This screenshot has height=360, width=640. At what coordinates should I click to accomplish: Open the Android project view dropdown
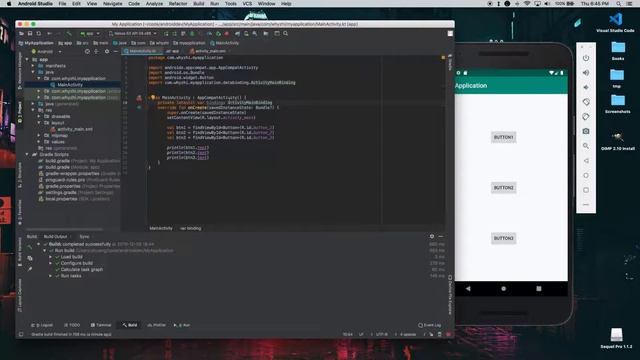click(46, 51)
